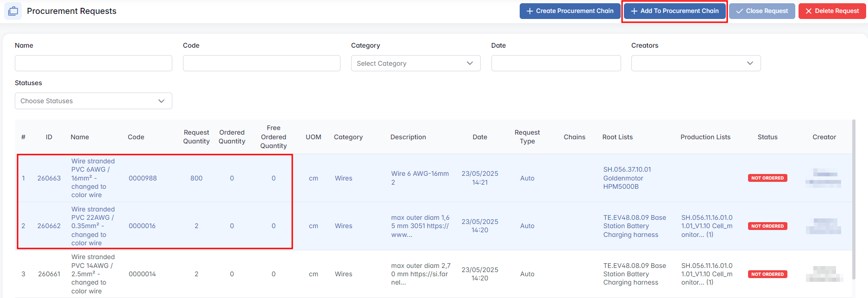The width and height of the screenshot is (868, 298).
Task: Open the Wire stranded PVC 14AWG link
Action: coord(93,274)
